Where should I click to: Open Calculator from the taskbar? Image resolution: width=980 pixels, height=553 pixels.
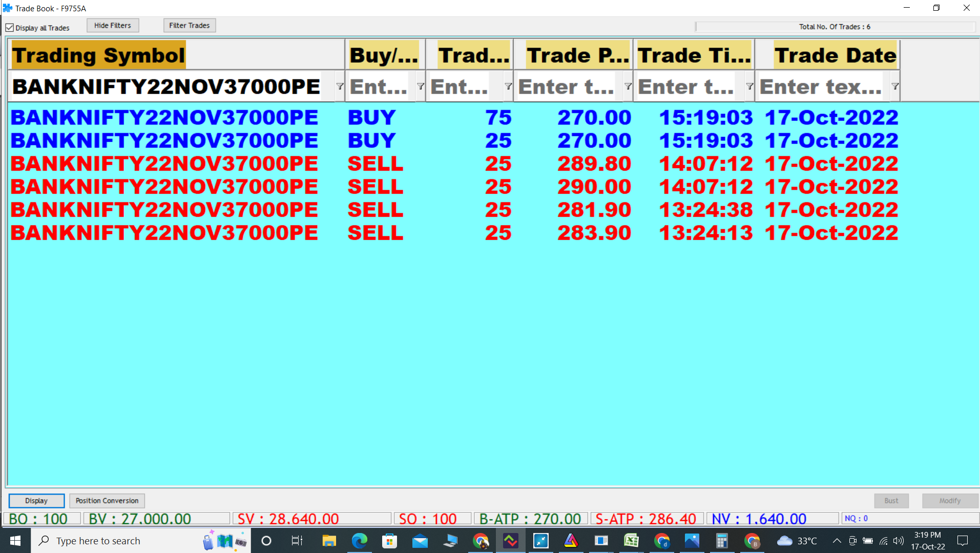pos(722,541)
